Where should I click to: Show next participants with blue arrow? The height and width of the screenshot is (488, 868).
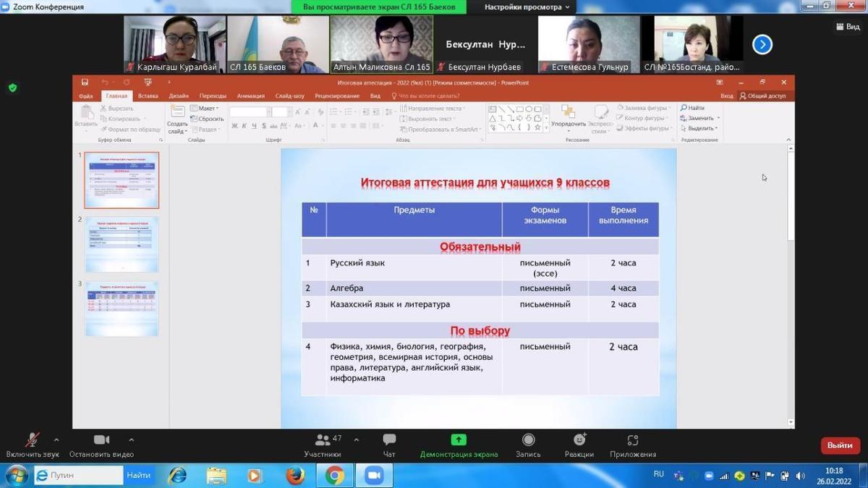point(762,45)
